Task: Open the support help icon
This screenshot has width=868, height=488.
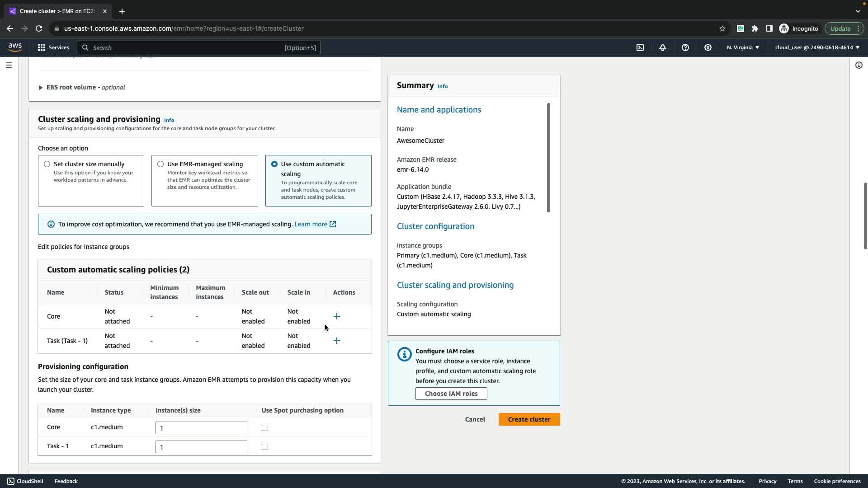Action: (685, 47)
